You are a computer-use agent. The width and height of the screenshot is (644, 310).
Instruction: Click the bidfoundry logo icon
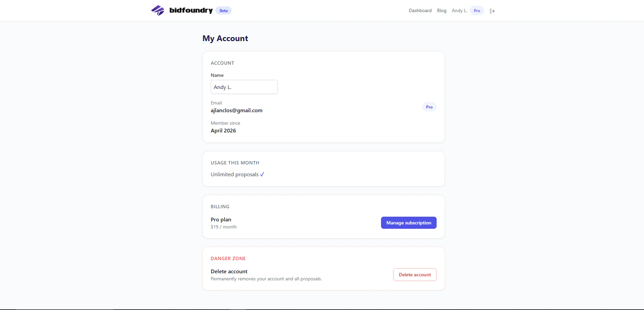point(158,10)
